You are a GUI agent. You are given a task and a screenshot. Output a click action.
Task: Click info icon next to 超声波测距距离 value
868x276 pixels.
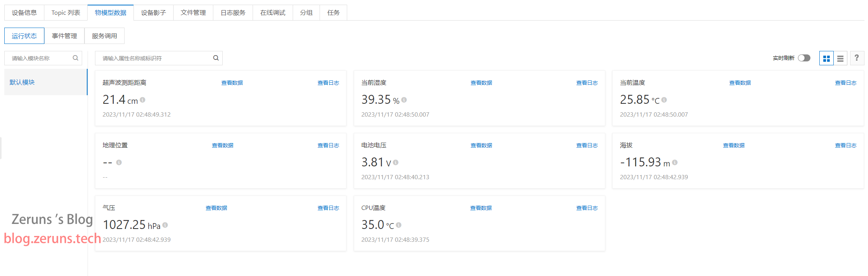point(143,100)
